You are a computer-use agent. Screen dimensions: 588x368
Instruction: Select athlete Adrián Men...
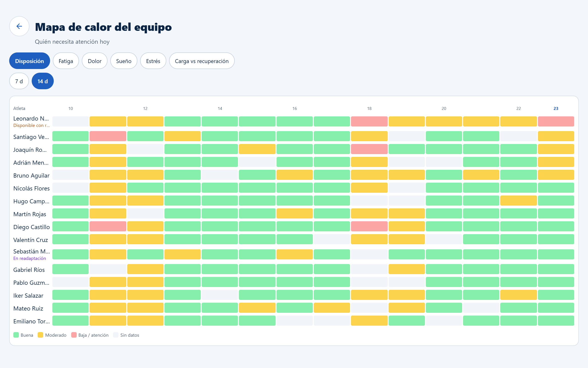pos(31,163)
